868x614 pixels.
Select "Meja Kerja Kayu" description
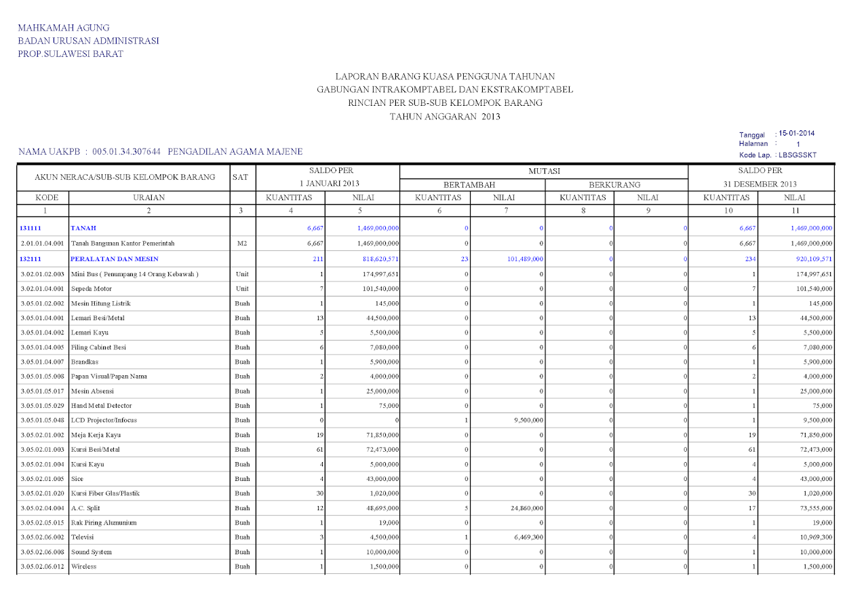click(96, 435)
